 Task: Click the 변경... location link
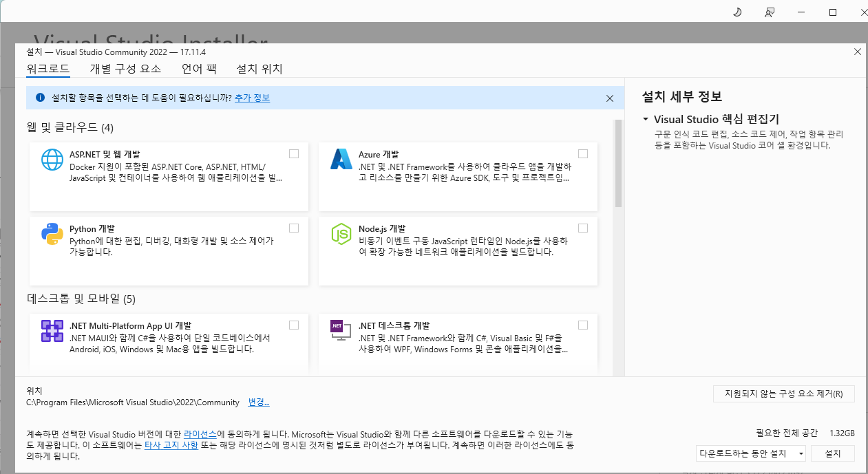[259, 402]
